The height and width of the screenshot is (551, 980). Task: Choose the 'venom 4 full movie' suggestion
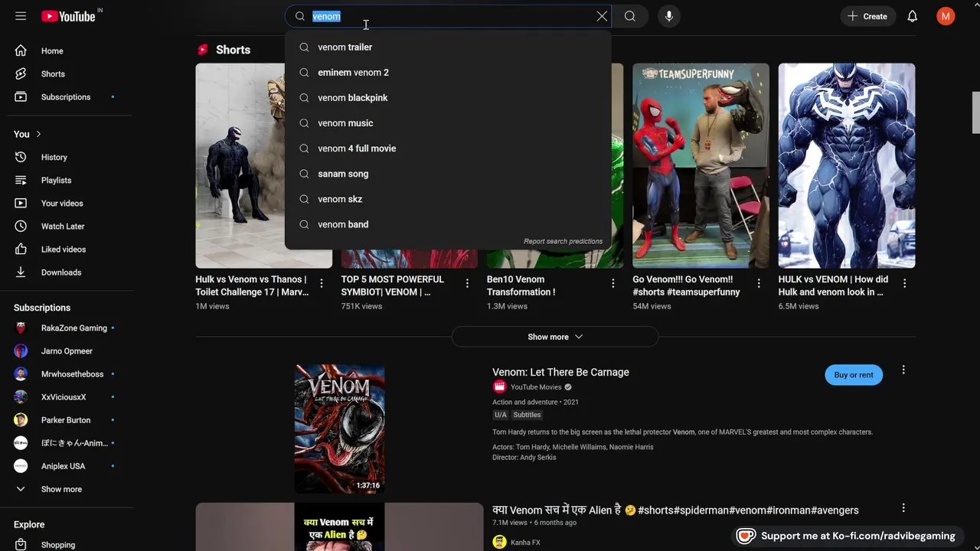coord(448,148)
